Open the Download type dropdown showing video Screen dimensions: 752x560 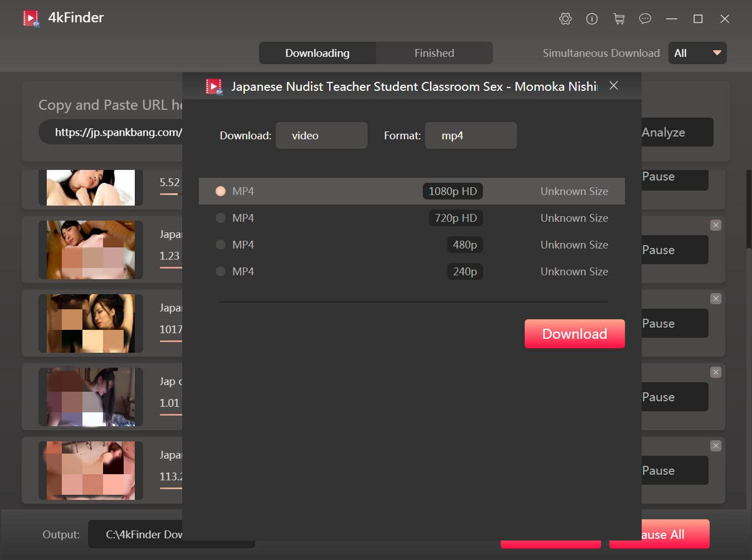tap(321, 135)
